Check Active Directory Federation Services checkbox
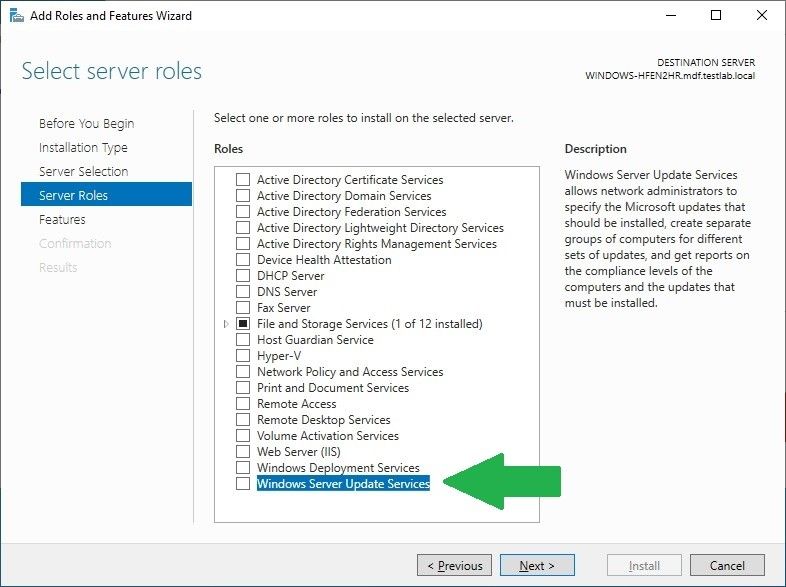This screenshot has height=587, width=786. 243,212
